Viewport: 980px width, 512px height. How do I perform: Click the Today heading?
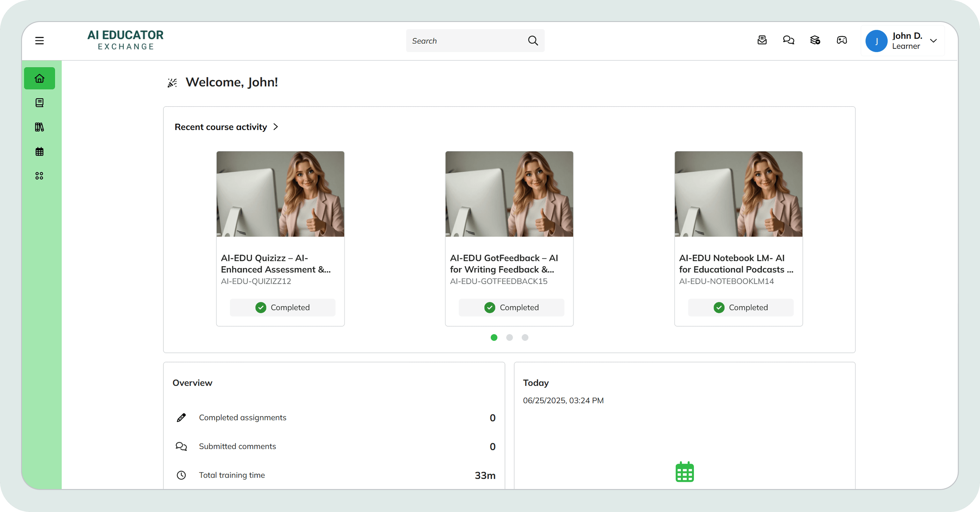coord(536,383)
